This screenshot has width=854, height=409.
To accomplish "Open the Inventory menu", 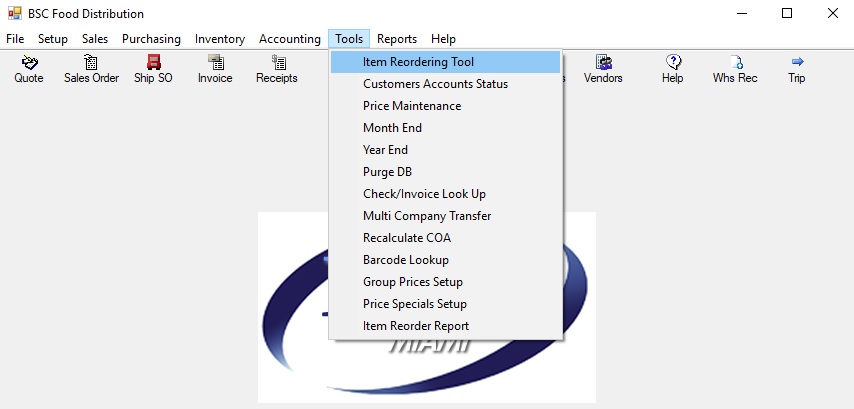I will click(x=219, y=39).
